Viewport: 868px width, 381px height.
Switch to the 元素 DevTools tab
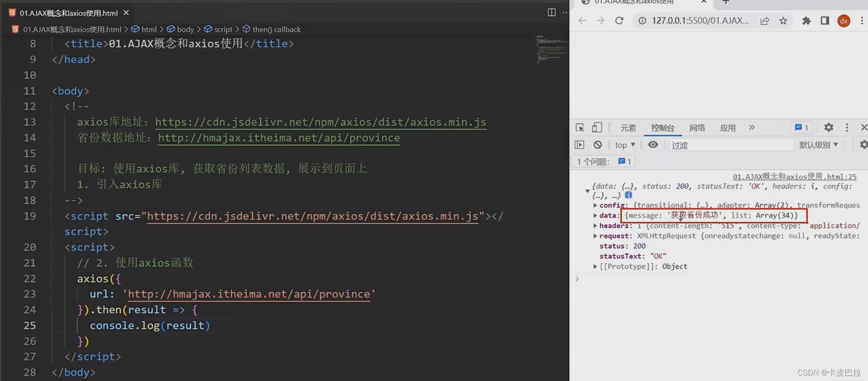coord(628,128)
